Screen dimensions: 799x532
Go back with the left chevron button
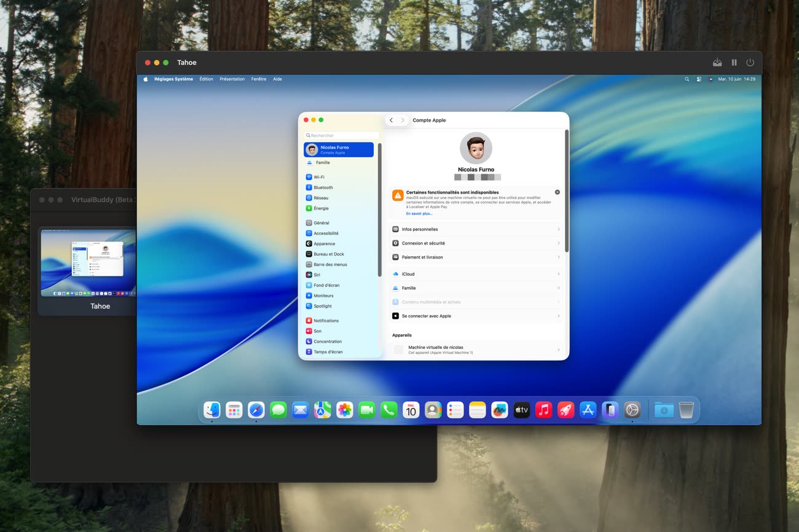pos(392,120)
